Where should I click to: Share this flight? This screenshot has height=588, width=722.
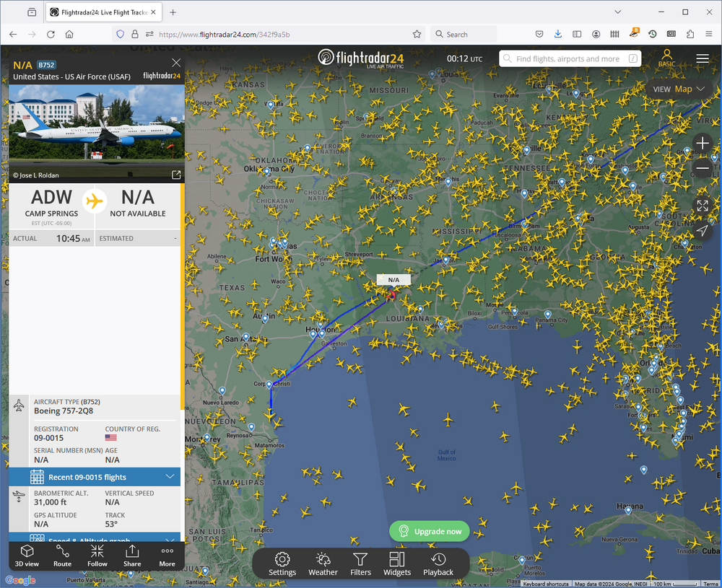tap(132, 556)
